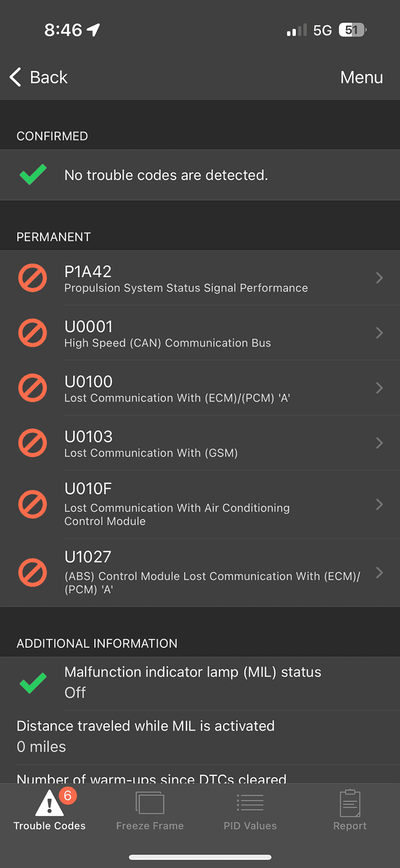The width and height of the screenshot is (400, 868).
Task: Tap the prohibited icon beside P1A42
Action: pyautogui.click(x=33, y=278)
